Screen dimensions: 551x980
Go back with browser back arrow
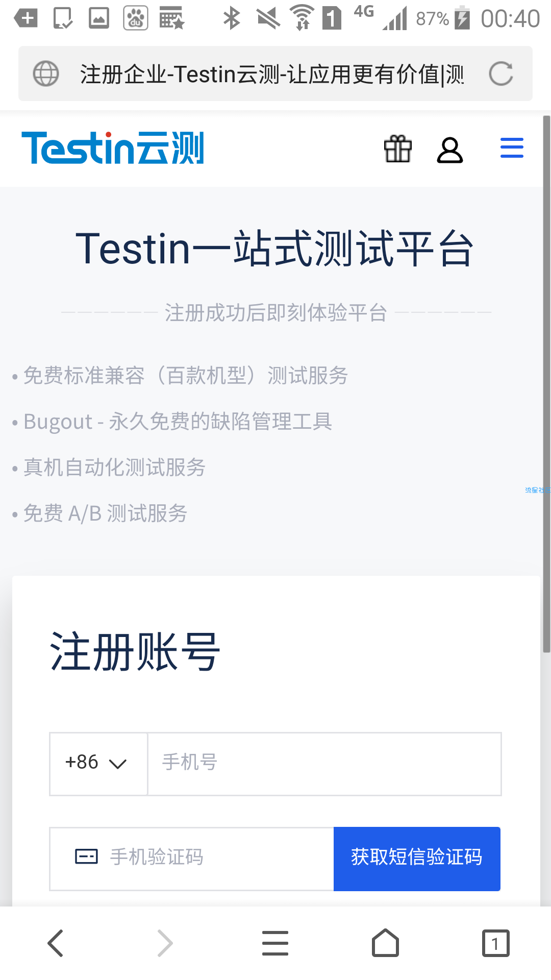55,943
